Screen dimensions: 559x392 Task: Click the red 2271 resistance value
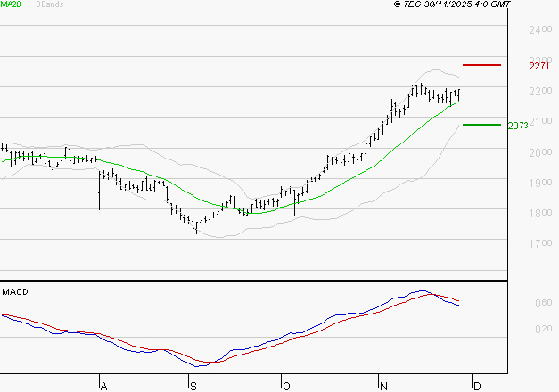(x=539, y=66)
